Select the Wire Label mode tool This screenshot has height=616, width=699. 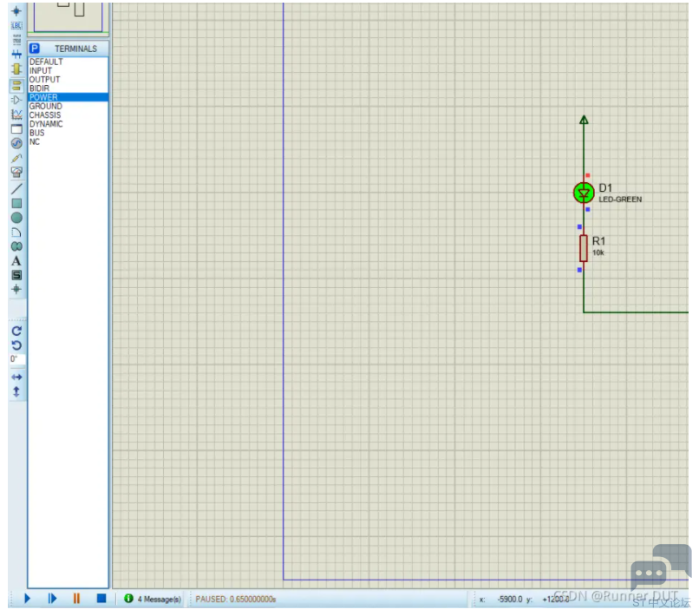coord(16,25)
